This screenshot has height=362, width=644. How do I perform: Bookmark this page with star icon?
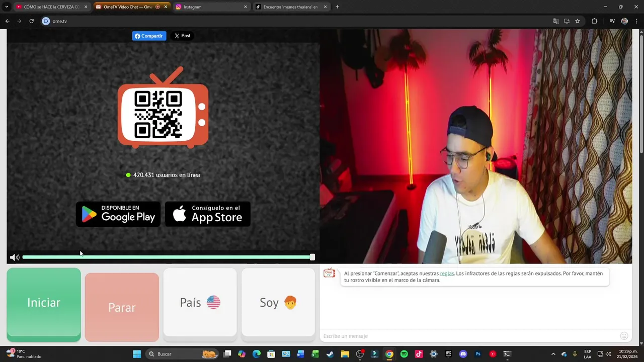578,21
